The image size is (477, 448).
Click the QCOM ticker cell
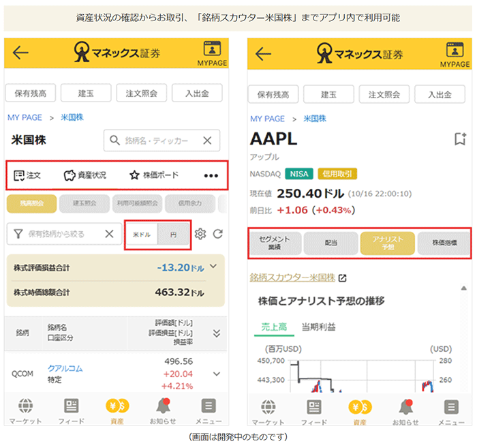coord(22,374)
